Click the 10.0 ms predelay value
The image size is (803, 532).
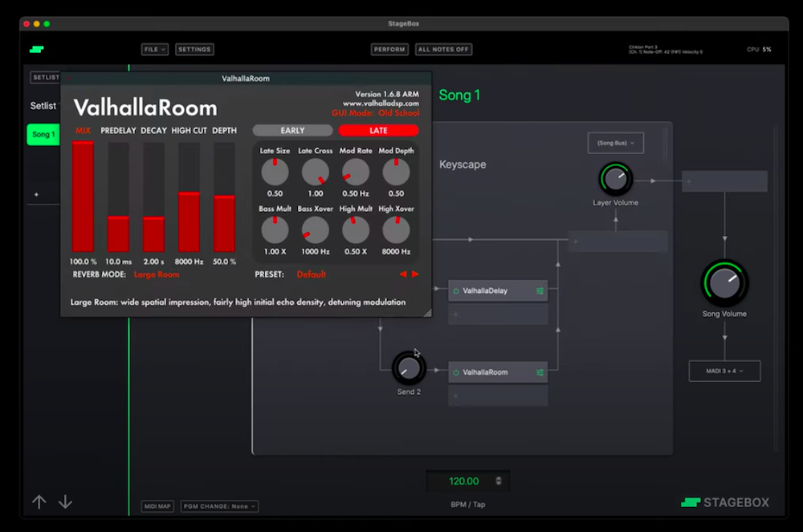[x=118, y=262]
